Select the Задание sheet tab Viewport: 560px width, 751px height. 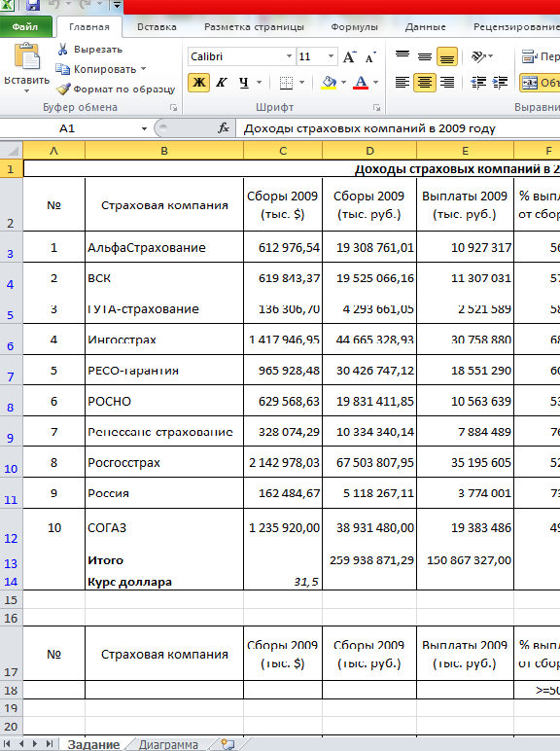pyautogui.click(x=93, y=745)
